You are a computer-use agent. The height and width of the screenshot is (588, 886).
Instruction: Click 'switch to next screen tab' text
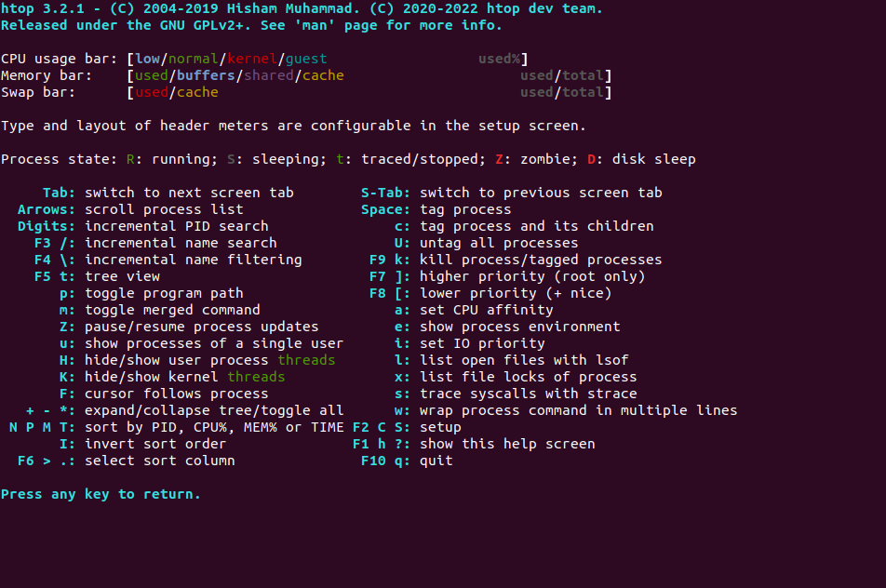click(189, 193)
